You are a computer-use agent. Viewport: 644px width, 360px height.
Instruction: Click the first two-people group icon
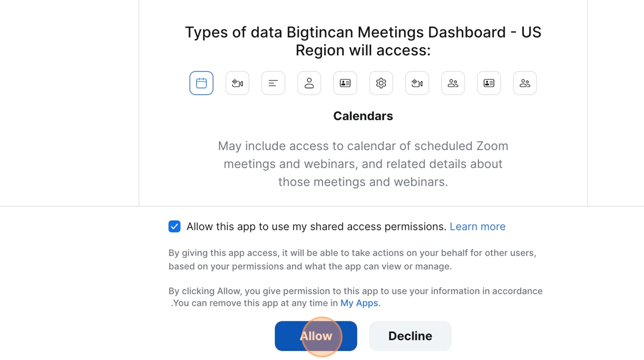pos(453,83)
